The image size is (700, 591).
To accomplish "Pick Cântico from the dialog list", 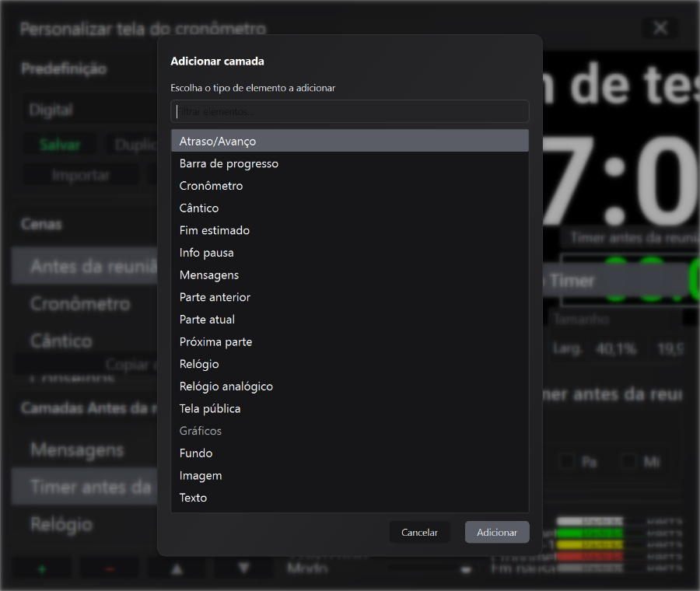I will (349, 208).
